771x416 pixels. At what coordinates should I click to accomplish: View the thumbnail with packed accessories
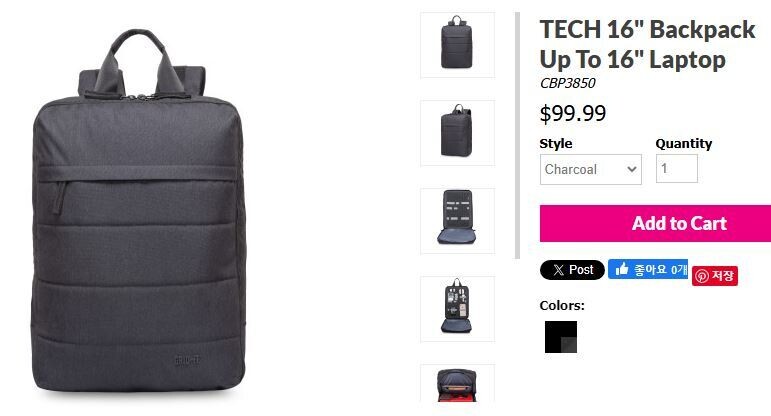pos(457,309)
